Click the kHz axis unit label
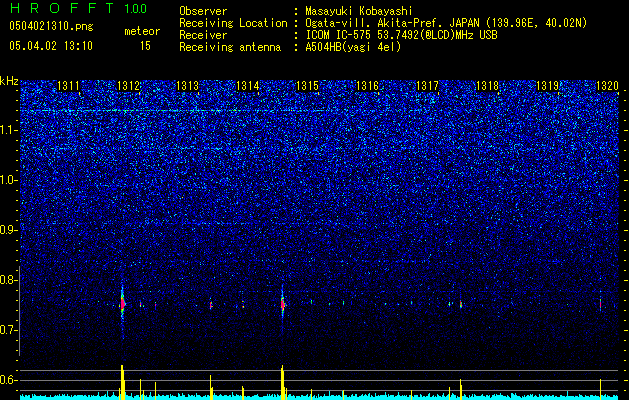This screenshot has height=400, width=629. pyautogui.click(x=9, y=81)
